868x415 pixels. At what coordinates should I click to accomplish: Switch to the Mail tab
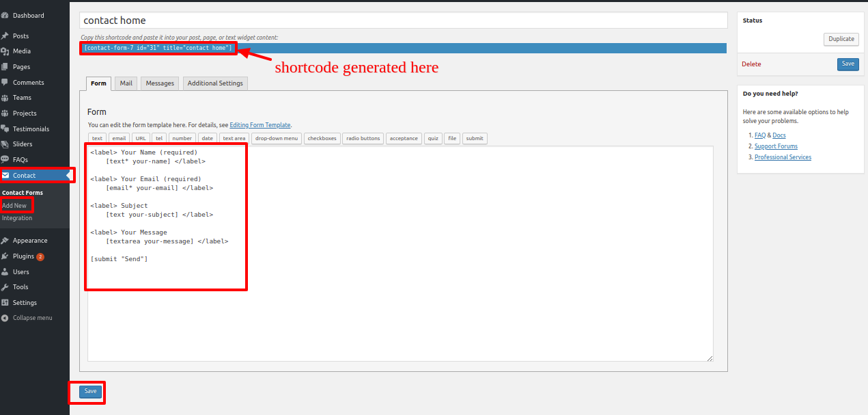click(x=126, y=83)
